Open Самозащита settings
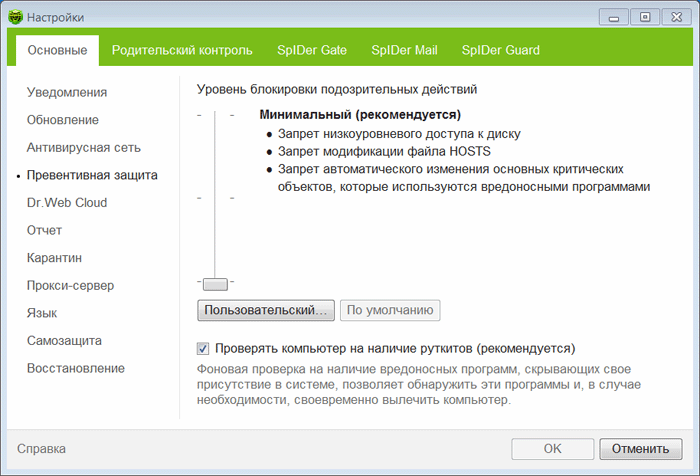The height and width of the screenshot is (476, 700). pos(64,341)
